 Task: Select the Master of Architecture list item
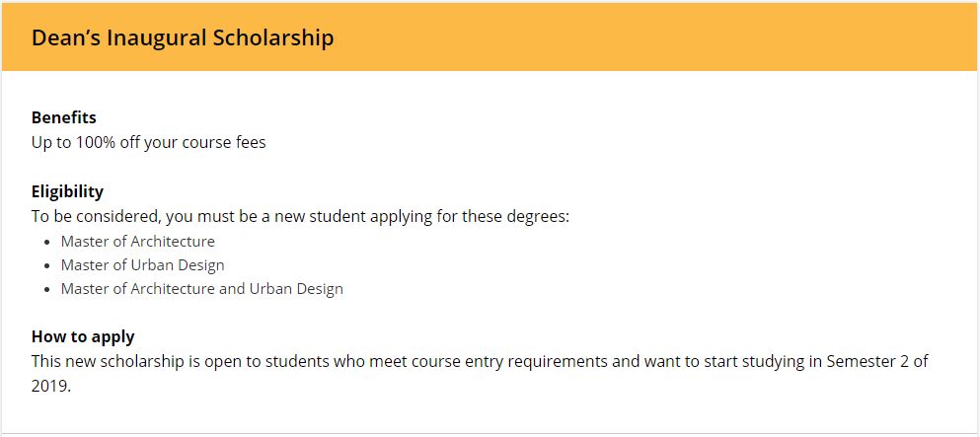137,241
